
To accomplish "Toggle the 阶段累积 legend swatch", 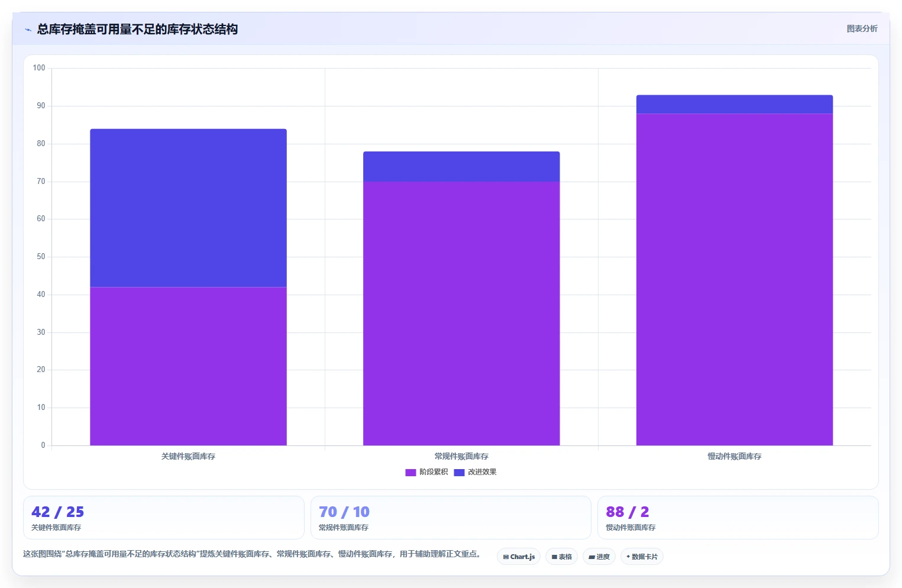I will (410, 472).
